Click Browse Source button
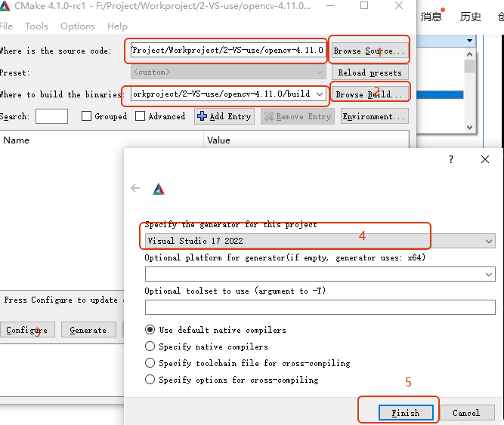 tap(369, 51)
